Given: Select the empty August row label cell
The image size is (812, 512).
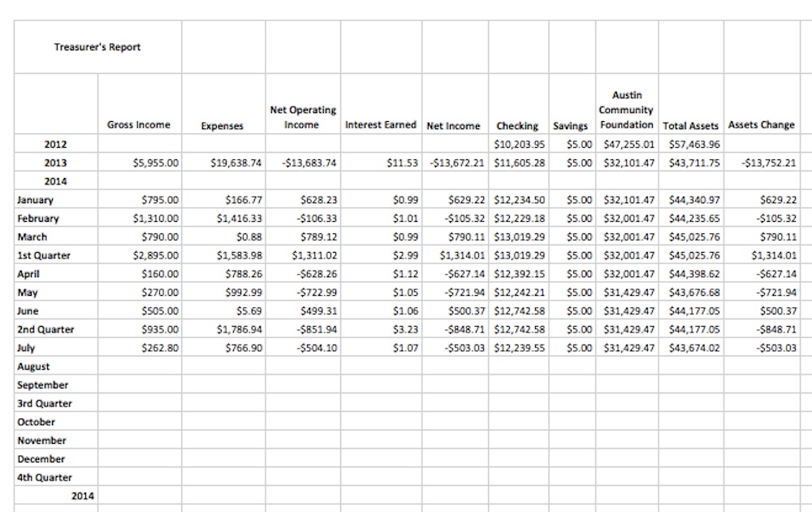Looking at the screenshot, I should tap(33, 367).
